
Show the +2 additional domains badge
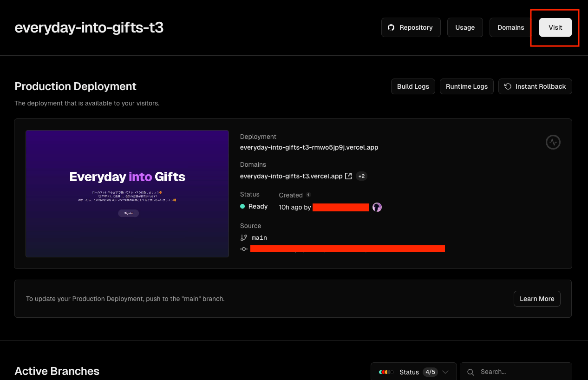point(361,176)
